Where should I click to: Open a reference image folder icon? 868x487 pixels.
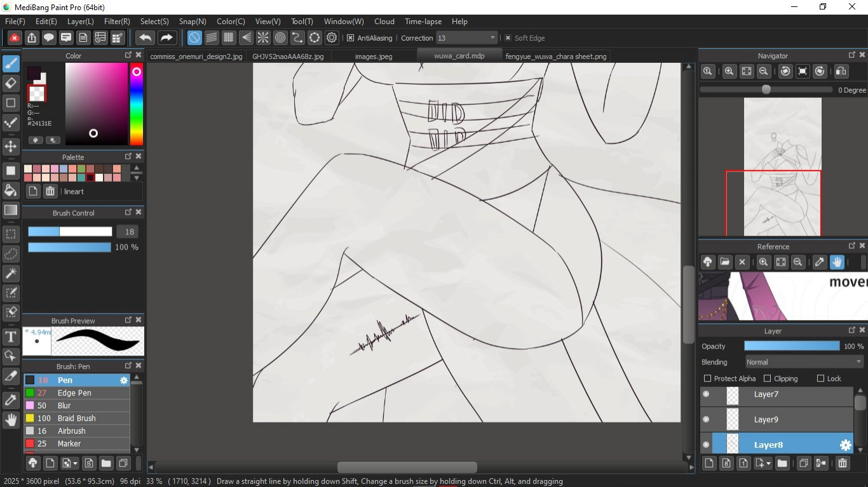(x=724, y=262)
